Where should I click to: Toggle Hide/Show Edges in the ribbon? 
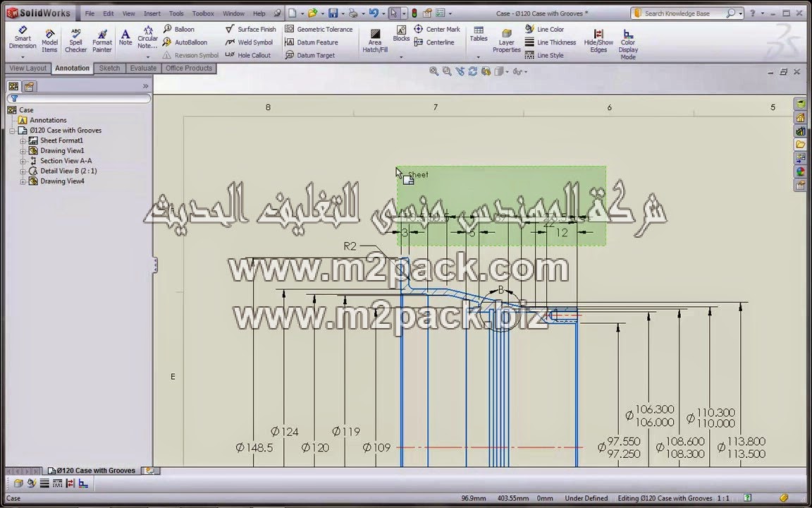[x=598, y=40]
